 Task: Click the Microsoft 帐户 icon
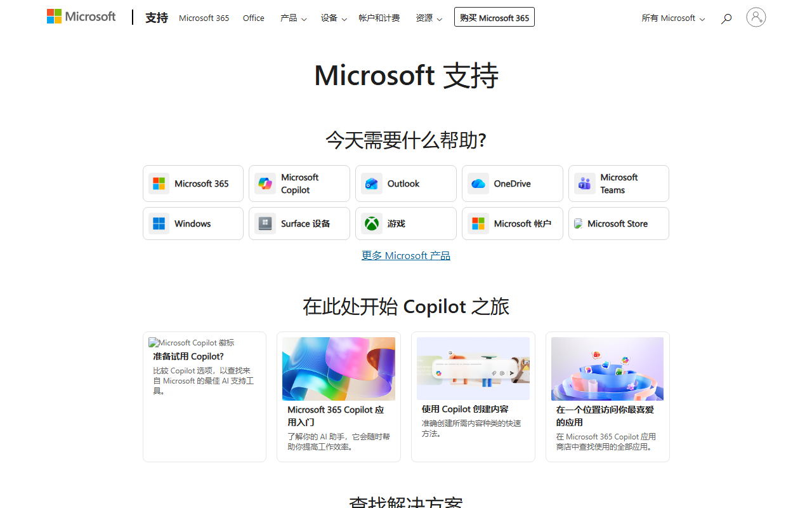pos(478,224)
